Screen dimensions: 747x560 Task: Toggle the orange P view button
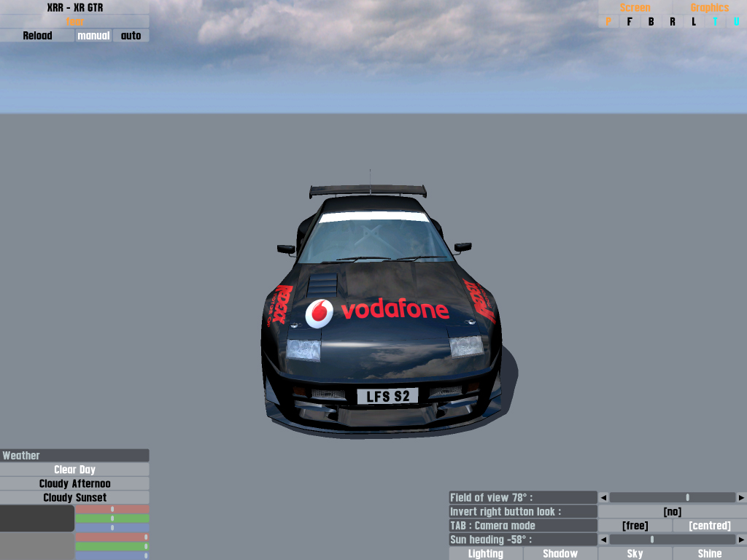(x=608, y=21)
